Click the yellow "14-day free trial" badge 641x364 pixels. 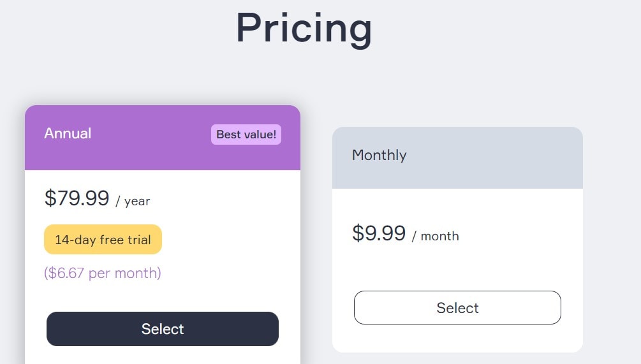[x=103, y=240]
